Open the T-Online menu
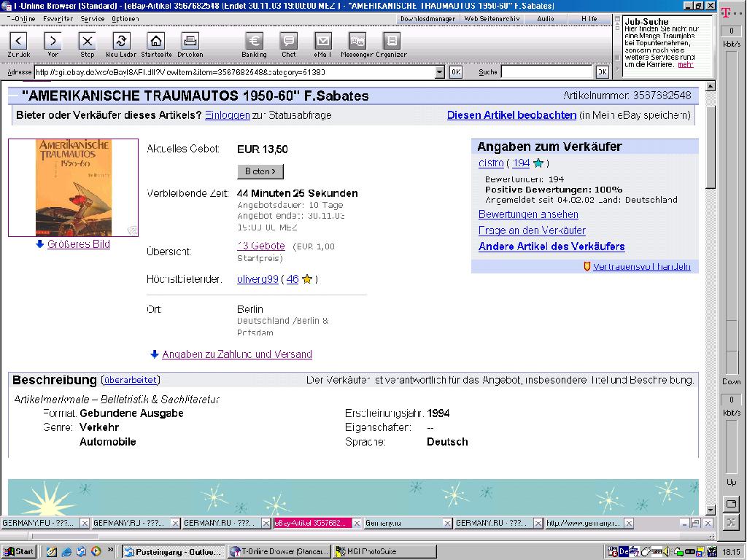 tap(21, 18)
